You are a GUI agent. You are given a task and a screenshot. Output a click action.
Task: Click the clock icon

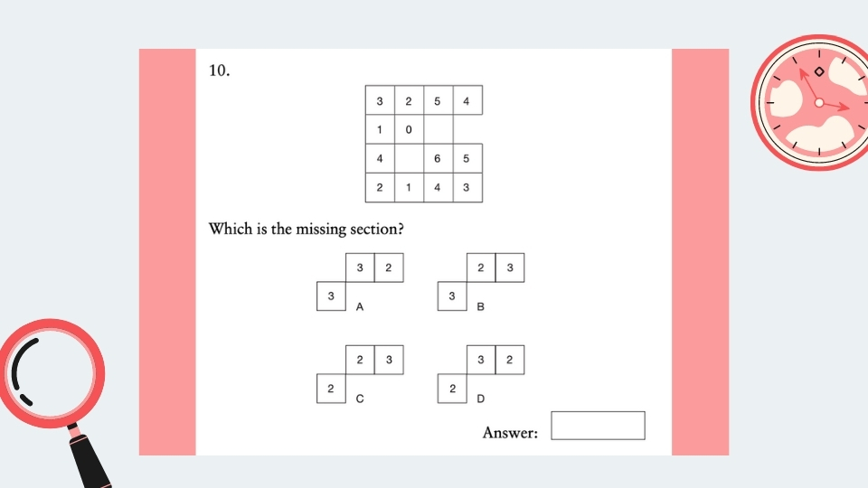[x=817, y=101]
